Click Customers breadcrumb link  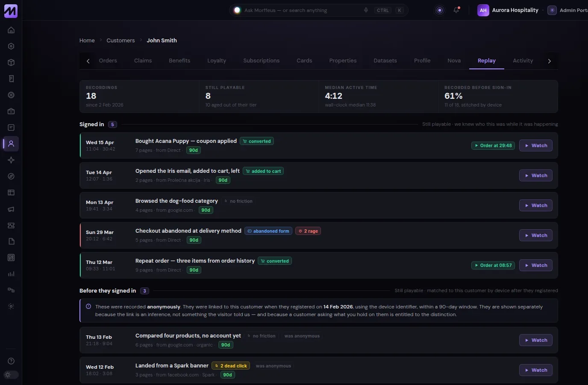121,40
